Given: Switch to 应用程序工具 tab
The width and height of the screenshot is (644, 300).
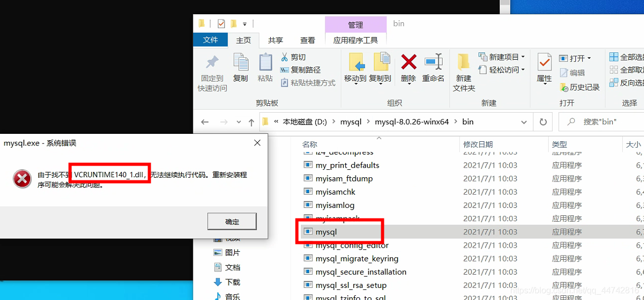Looking at the screenshot, I should tap(355, 40).
